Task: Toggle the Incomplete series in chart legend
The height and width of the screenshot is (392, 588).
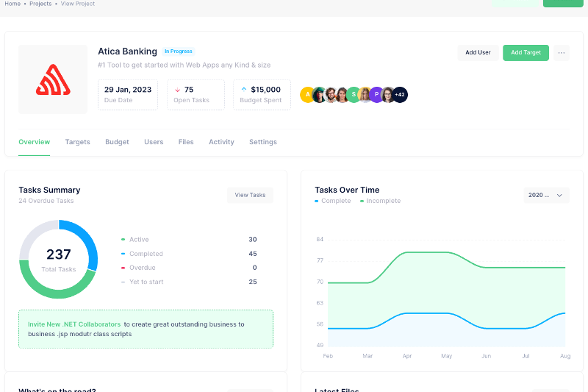Action: 382,201
